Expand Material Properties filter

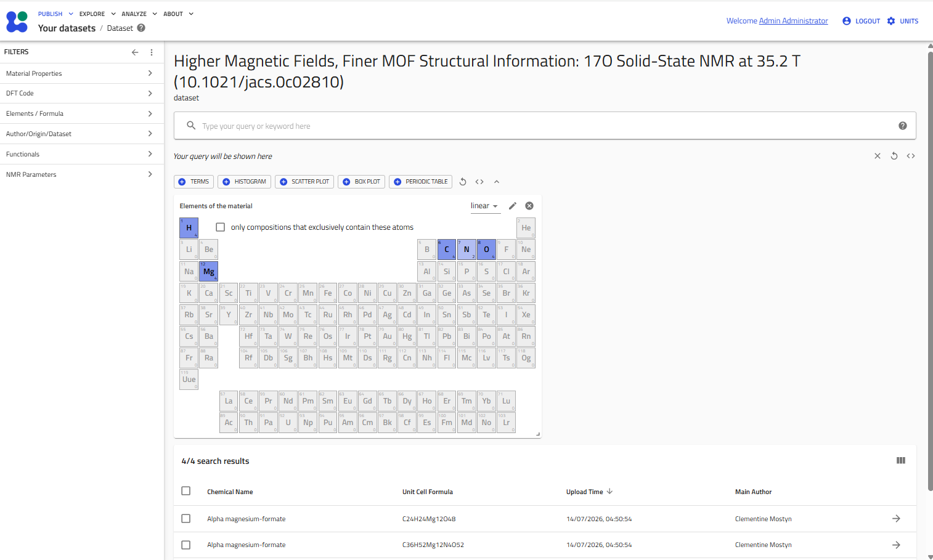click(82, 73)
